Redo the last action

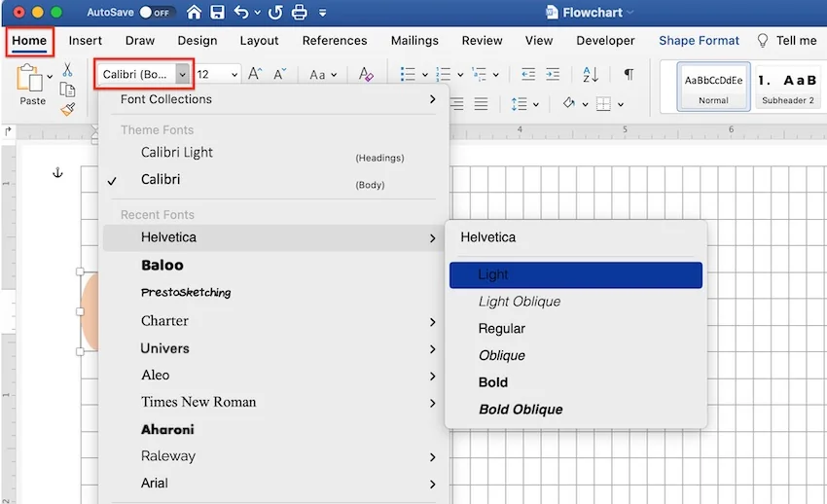click(274, 12)
